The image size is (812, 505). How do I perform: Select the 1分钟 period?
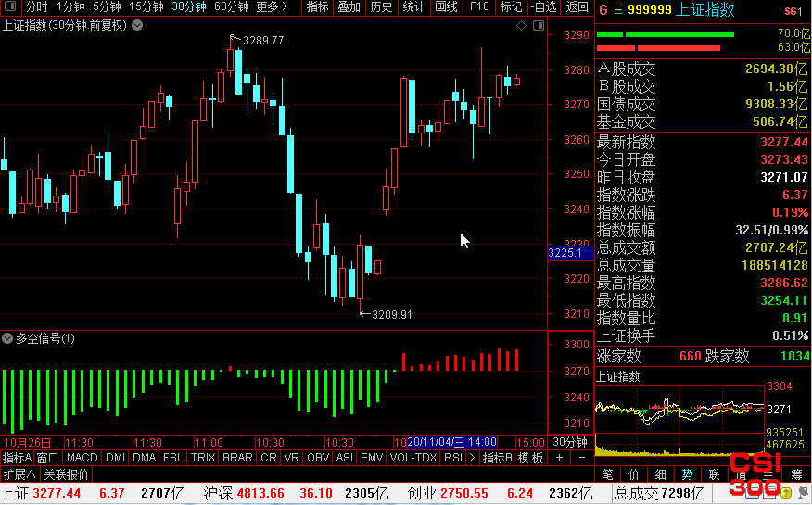[x=70, y=6]
